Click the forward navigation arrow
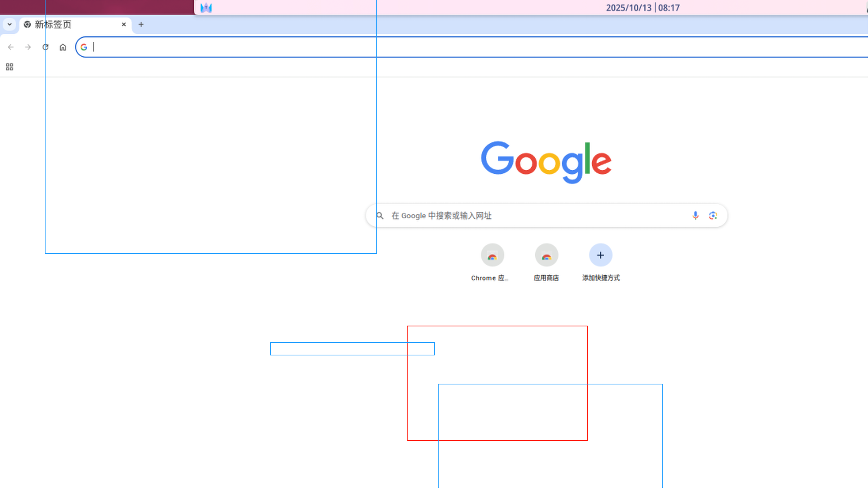 point(28,47)
